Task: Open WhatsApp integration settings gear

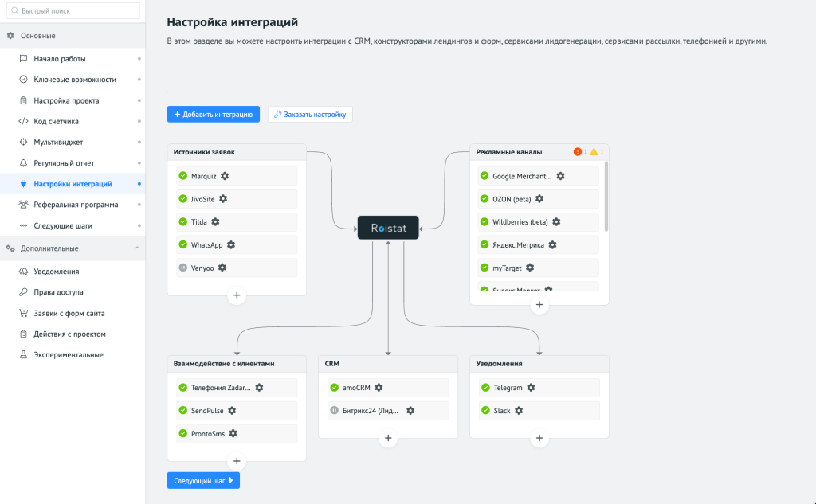Action: click(229, 245)
